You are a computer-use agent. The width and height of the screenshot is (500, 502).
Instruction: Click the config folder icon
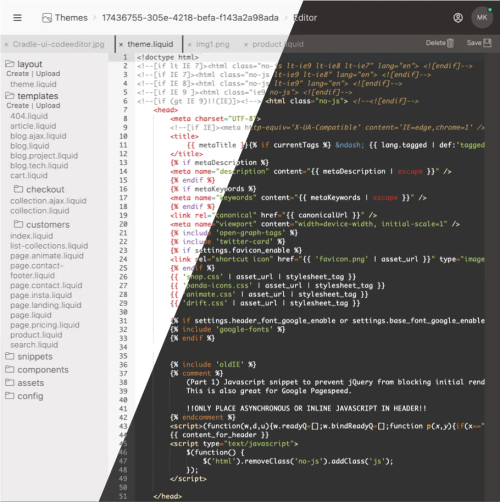tap(10, 396)
